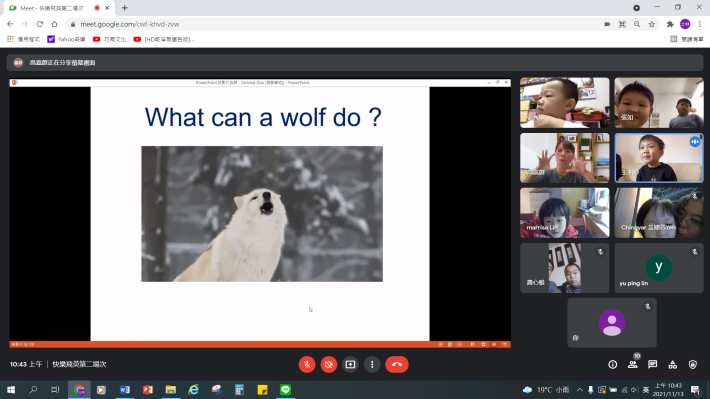Open Paint taskbar icon
Screen dimensions: 710x399
(x=216, y=389)
